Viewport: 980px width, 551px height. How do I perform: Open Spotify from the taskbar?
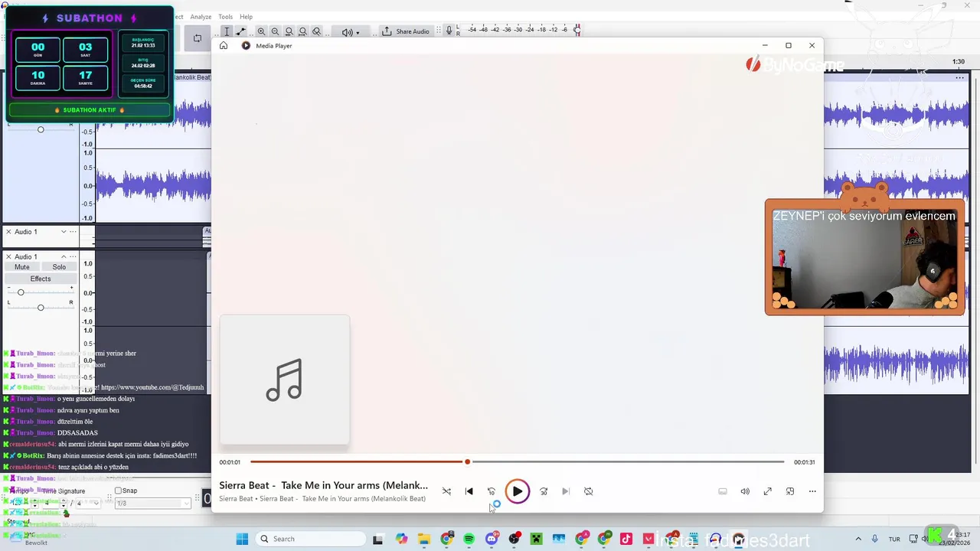[x=469, y=539]
